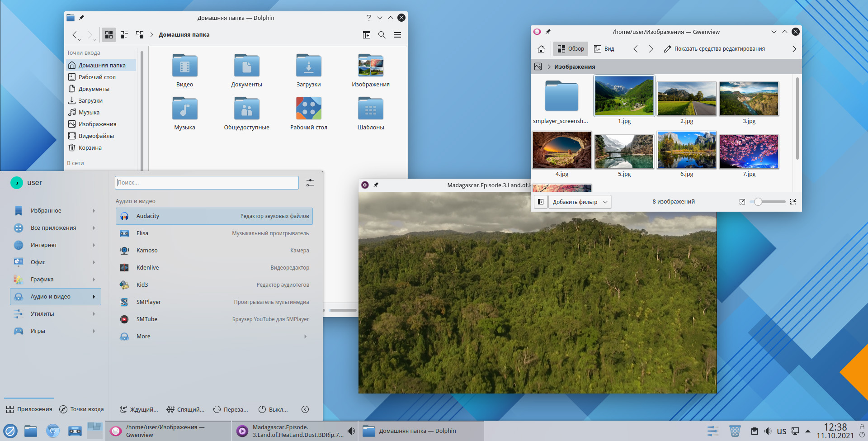Select details tree view mode in Dolphin

click(x=140, y=35)
